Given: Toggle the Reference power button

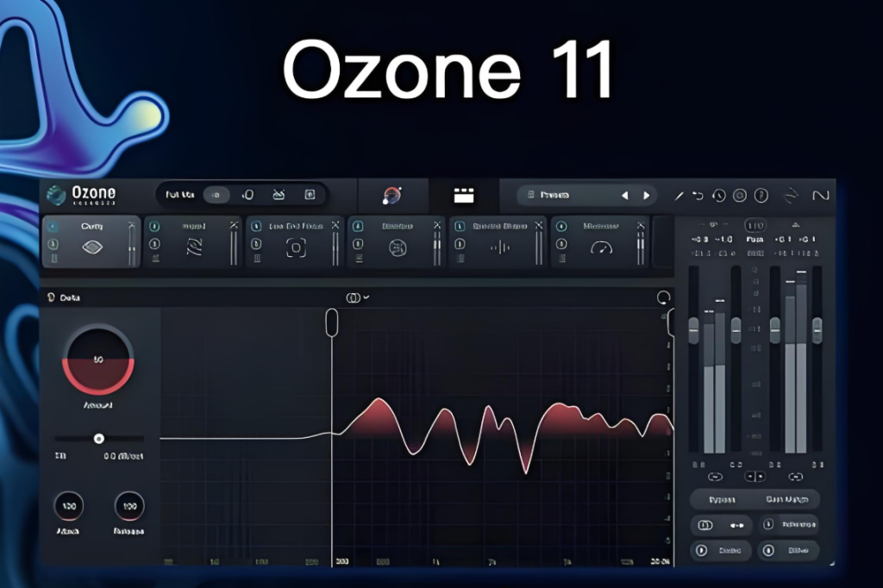Looking at the screenshot, I should coord(768,525).
